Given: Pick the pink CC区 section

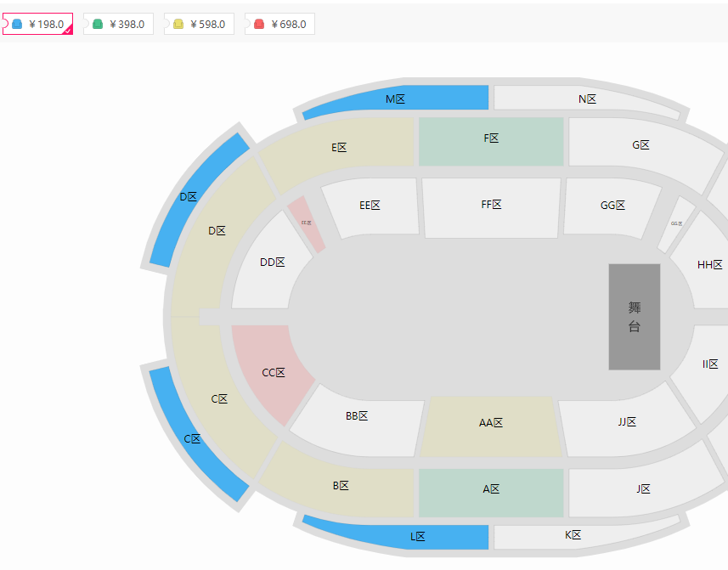Looking at the screenshot, I should point(272,373).
